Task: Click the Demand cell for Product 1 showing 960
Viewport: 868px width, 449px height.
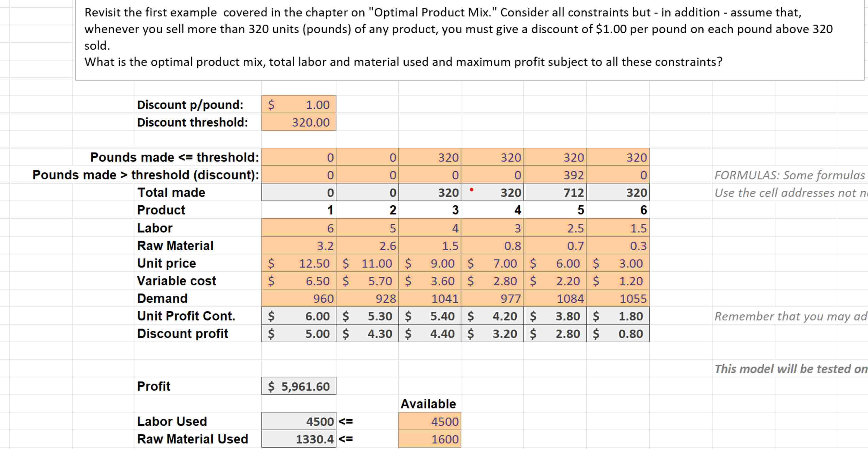Action: [x=298, y=298]
